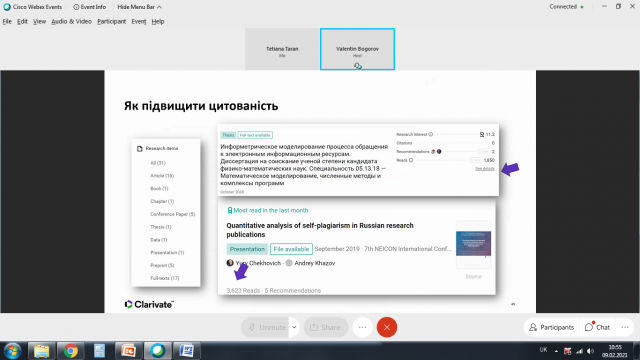Click the 'File available' tag in slide
Screen dimensions: 640x360
coord(291,249)
